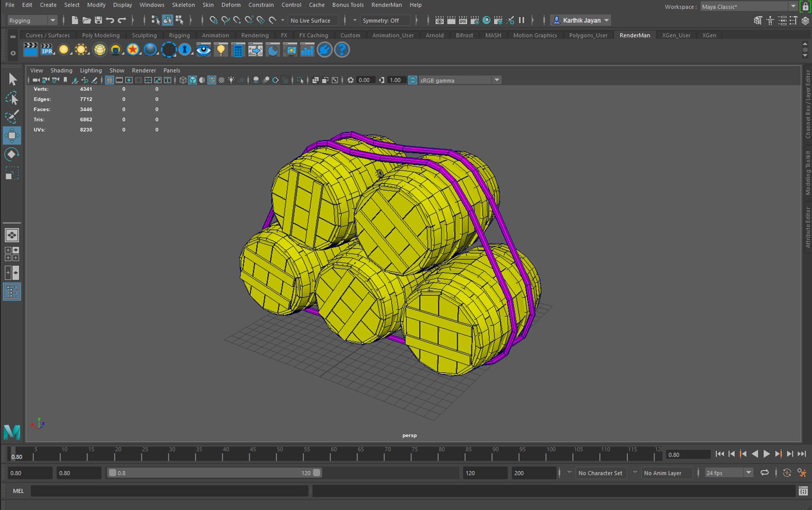The image size is (812, 510).
Task: Click the RenderMan render clapperboard shelf icon
Action: 30,50
